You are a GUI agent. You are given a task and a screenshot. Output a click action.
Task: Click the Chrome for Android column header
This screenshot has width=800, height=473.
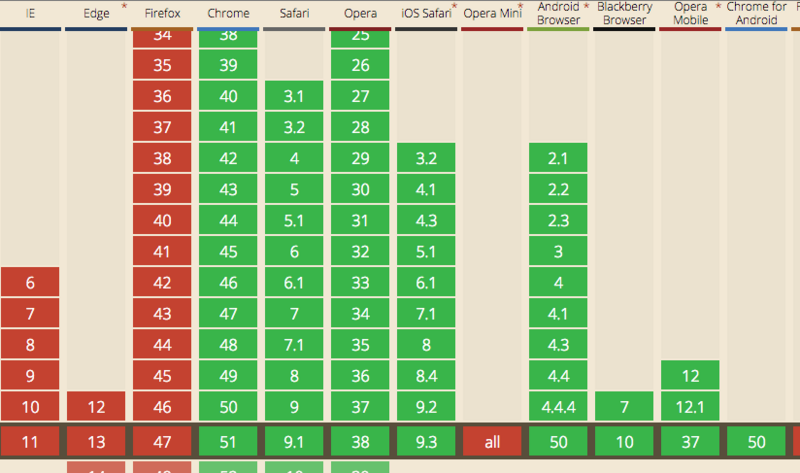pyautogui.click(x=756, y=13)
